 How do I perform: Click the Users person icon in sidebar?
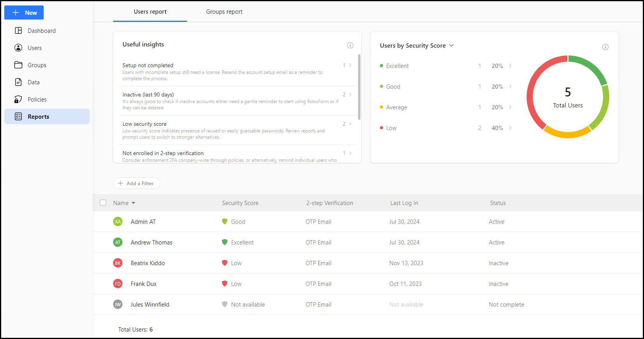(18, 48)
